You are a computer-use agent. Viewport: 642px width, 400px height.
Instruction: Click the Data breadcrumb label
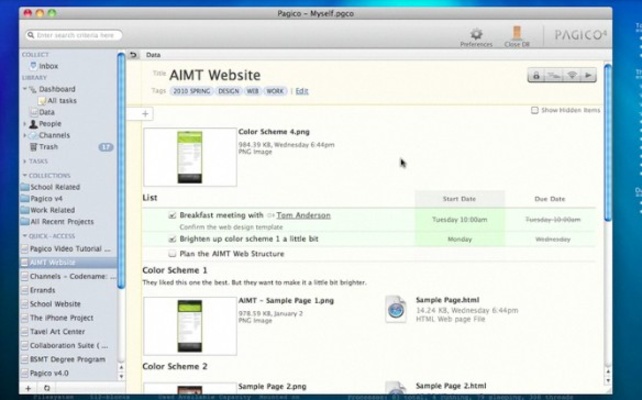[154, 55]
